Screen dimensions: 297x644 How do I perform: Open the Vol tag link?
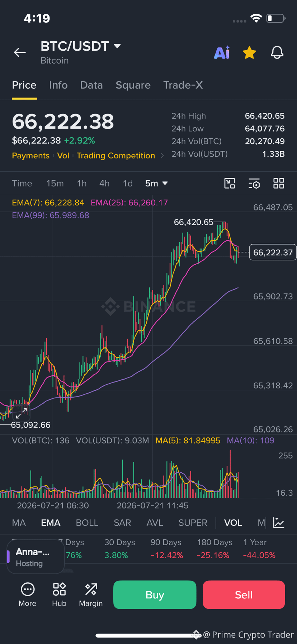[x=63, y=156]
